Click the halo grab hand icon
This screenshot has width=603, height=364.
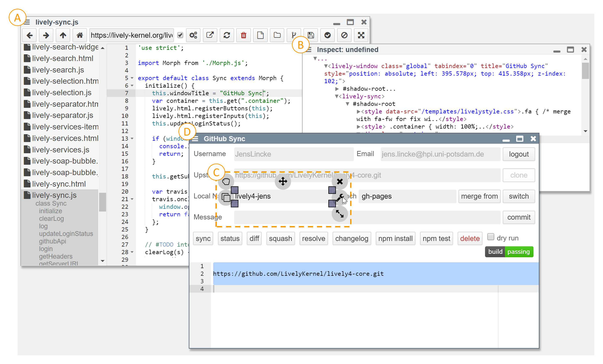pos(226,181)
